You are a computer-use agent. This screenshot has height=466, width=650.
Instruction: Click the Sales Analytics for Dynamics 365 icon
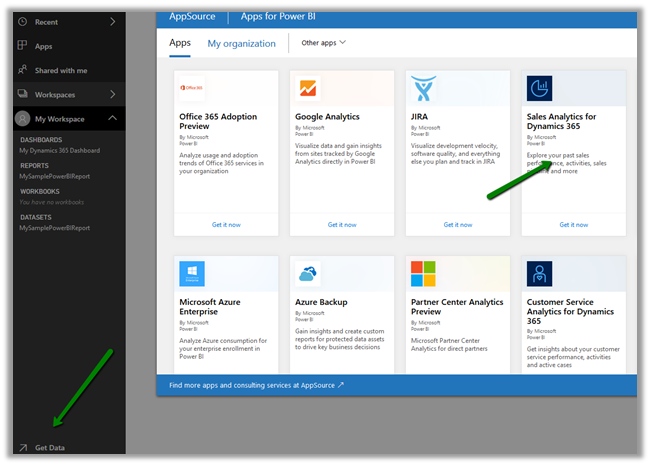540,90
